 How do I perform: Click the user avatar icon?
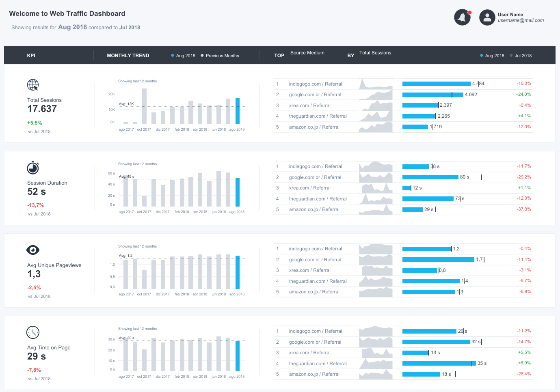tap(487, 17)
